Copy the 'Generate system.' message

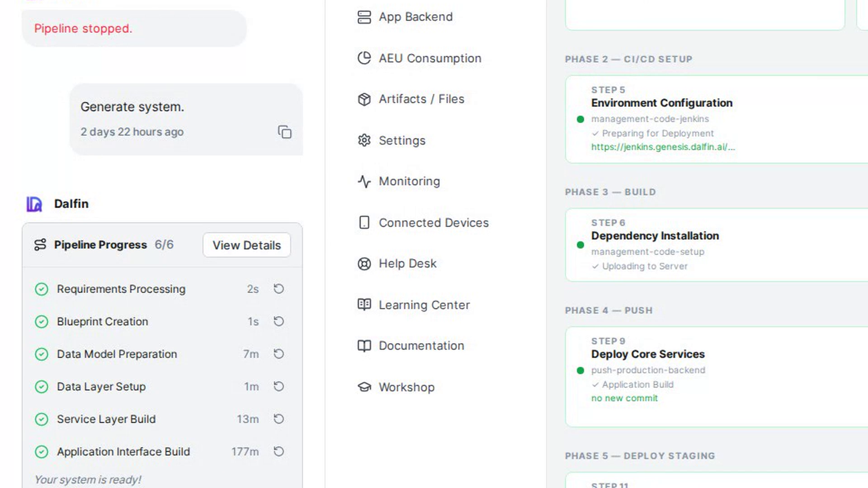[x=284, y=132]
